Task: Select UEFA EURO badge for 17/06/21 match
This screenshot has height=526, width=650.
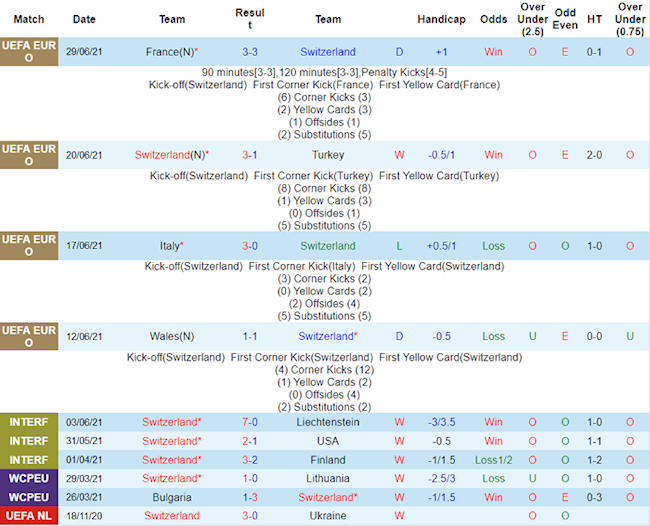Action: [x=29, y=246]
